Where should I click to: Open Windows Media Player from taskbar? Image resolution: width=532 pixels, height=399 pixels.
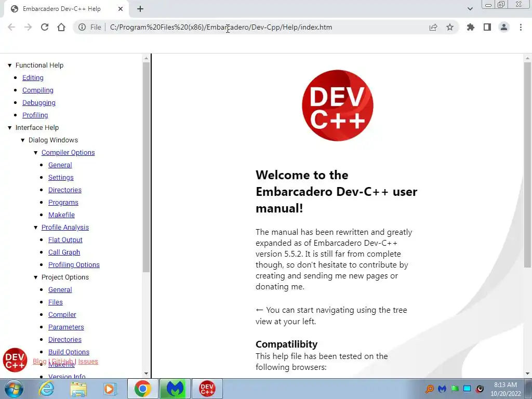pos(110,389)
